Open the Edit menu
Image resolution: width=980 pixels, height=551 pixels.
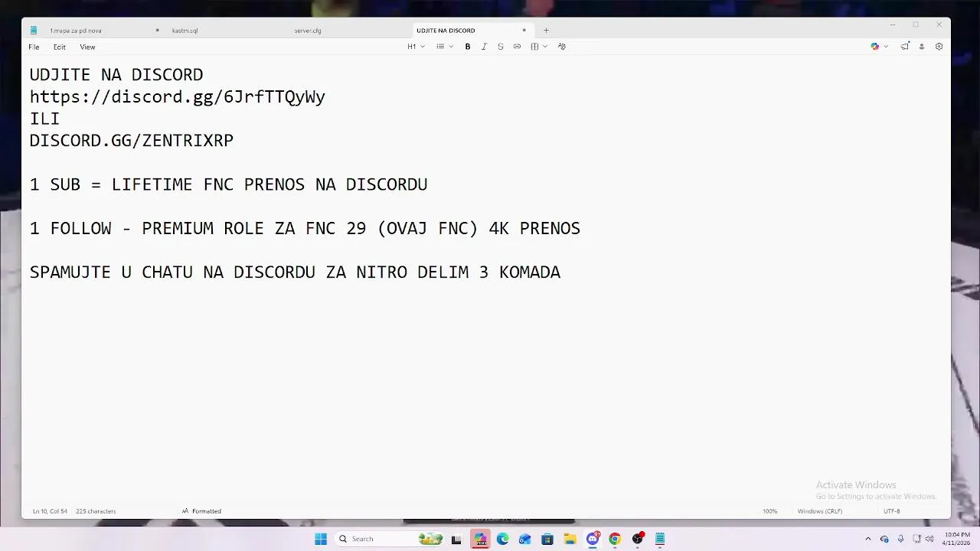pyautogui.click(x=59, y=47)
